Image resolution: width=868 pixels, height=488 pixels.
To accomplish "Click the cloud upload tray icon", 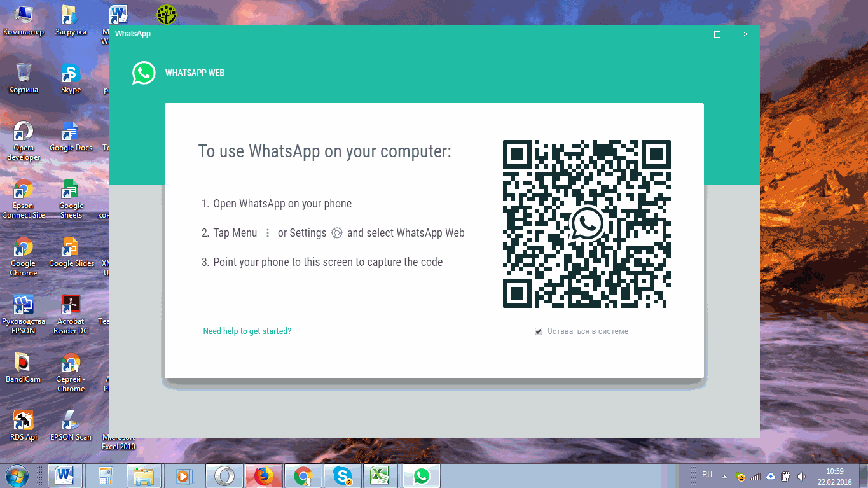I will click(771, 476).
